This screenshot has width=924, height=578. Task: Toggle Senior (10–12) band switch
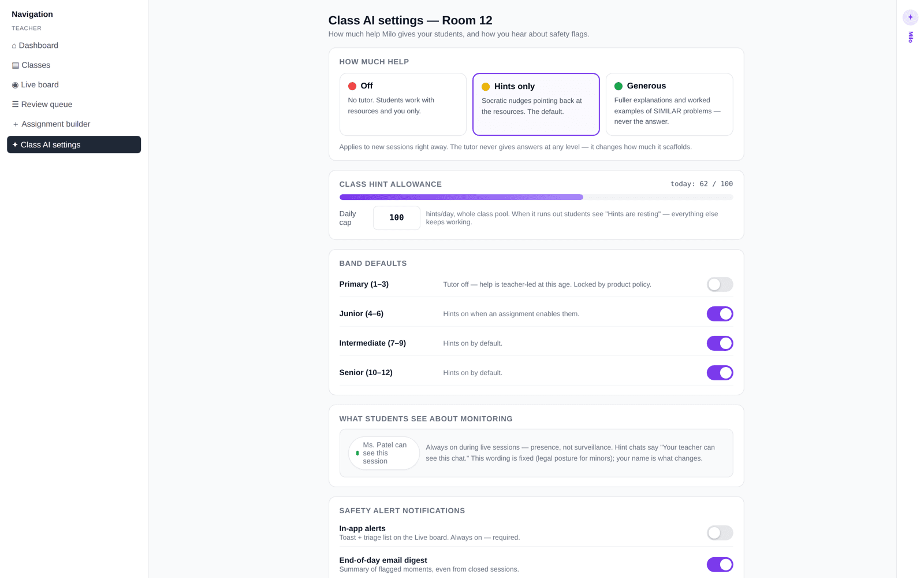pos(720,373)
